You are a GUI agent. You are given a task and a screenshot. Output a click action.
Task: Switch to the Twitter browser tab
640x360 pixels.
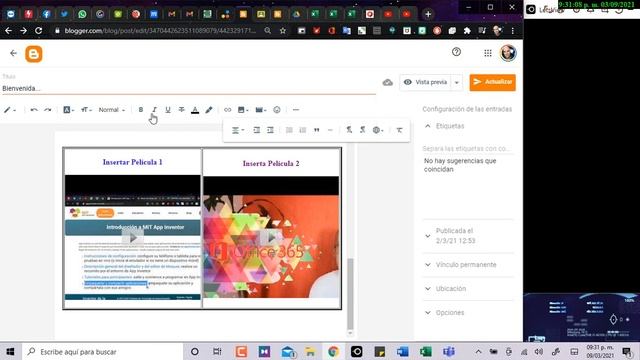(x=64, y=14)
